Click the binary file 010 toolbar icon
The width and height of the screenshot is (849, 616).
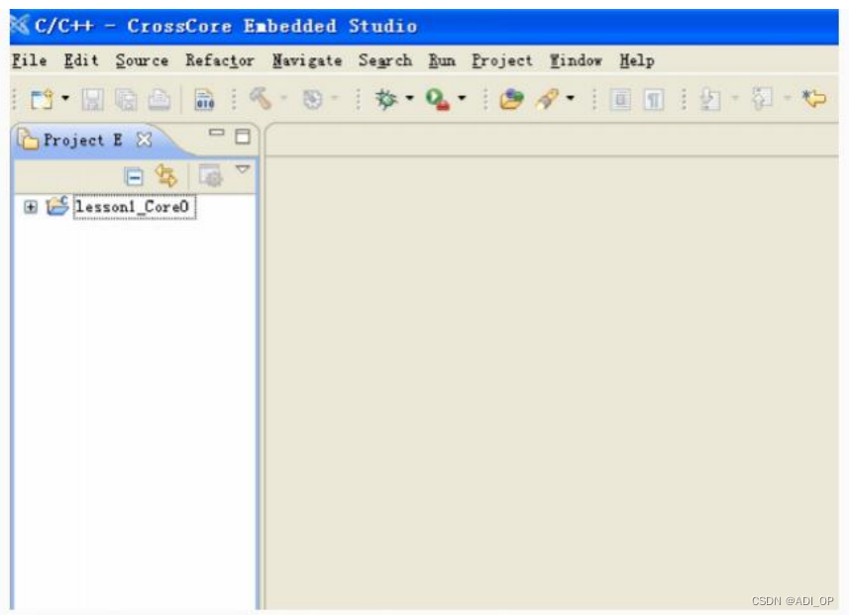tap(205, 100)
